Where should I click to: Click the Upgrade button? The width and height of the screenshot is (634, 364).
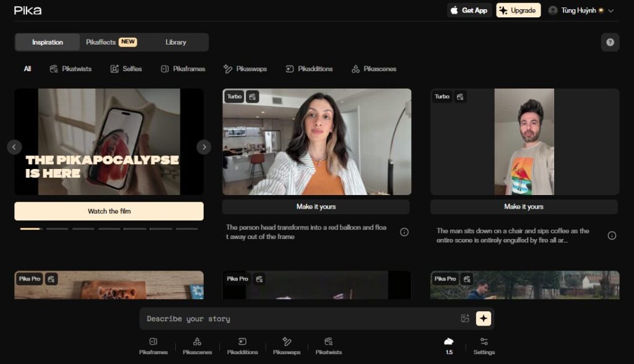(x=518, y=11)
